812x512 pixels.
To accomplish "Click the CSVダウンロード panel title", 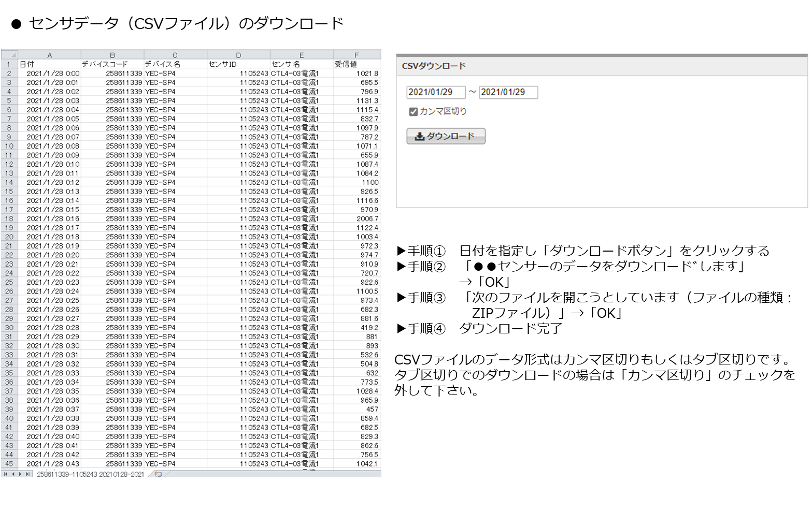I will (434, 66).
